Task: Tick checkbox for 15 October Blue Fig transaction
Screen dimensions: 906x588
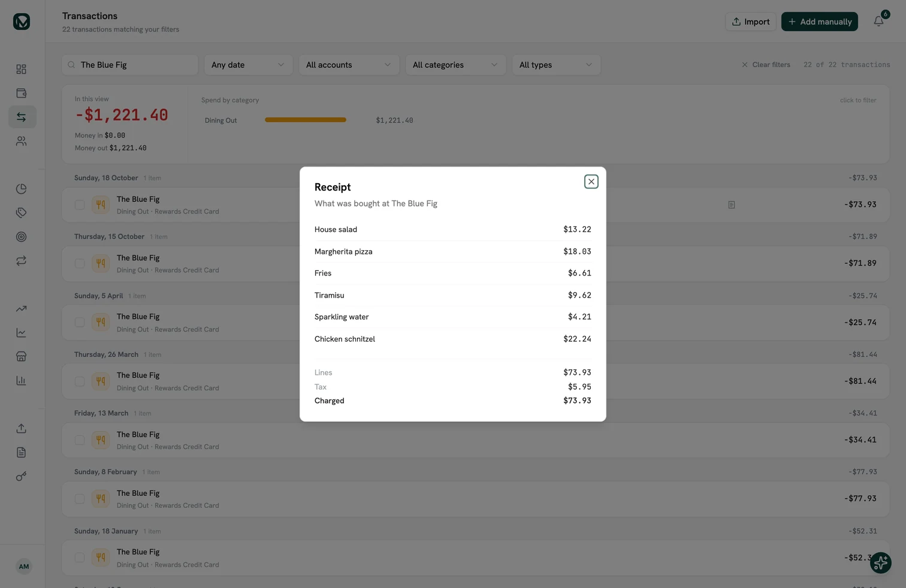Action: pyautogui.click(x=80, y=263)
